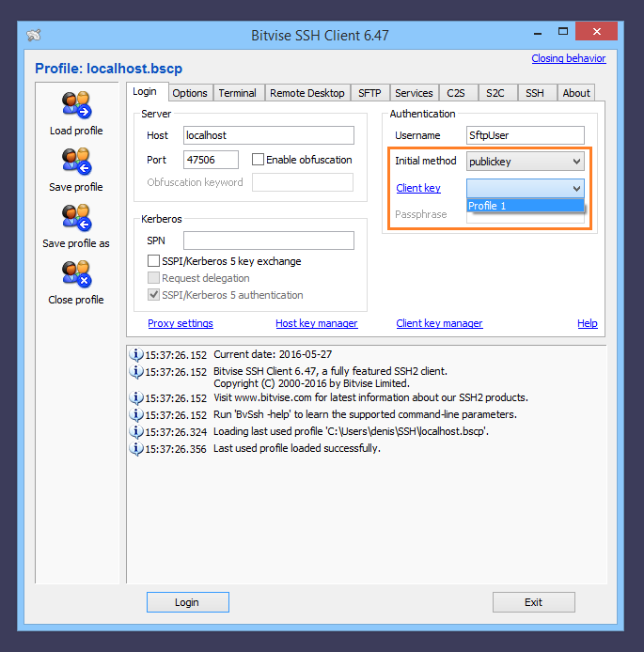The image size is (644, 652).
Task: Switch to the Options tab
Action: 190,93
